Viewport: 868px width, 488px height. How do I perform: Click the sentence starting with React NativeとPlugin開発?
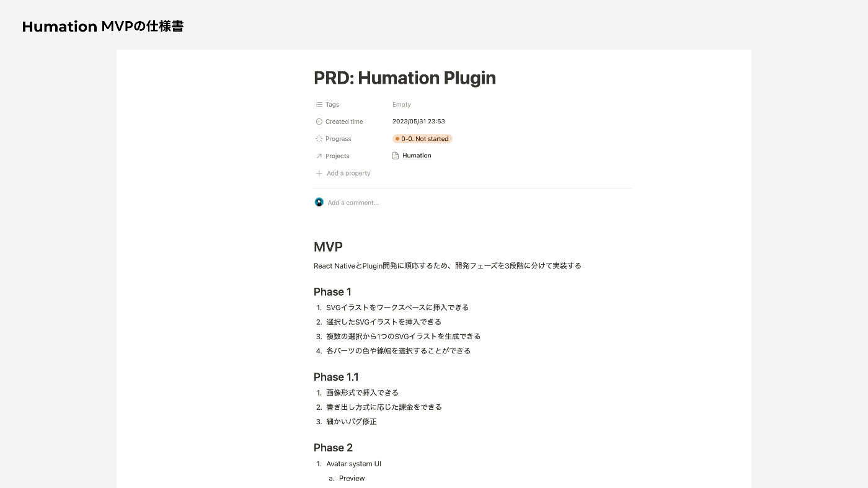448,266
